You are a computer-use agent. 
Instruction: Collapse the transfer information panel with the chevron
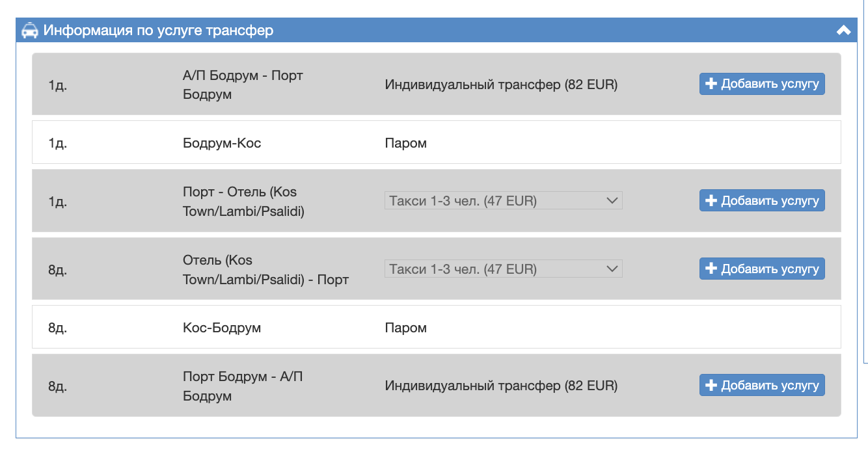click(x=843, y=30)
